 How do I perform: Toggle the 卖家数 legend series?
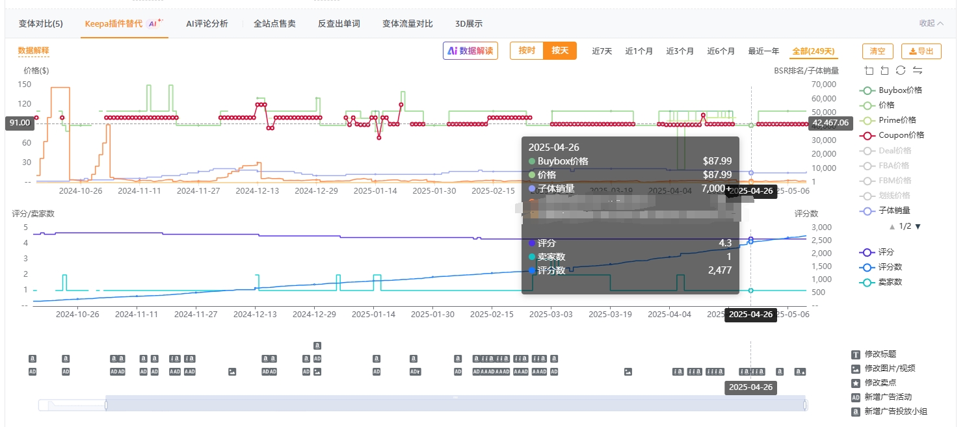coord(881,282)
